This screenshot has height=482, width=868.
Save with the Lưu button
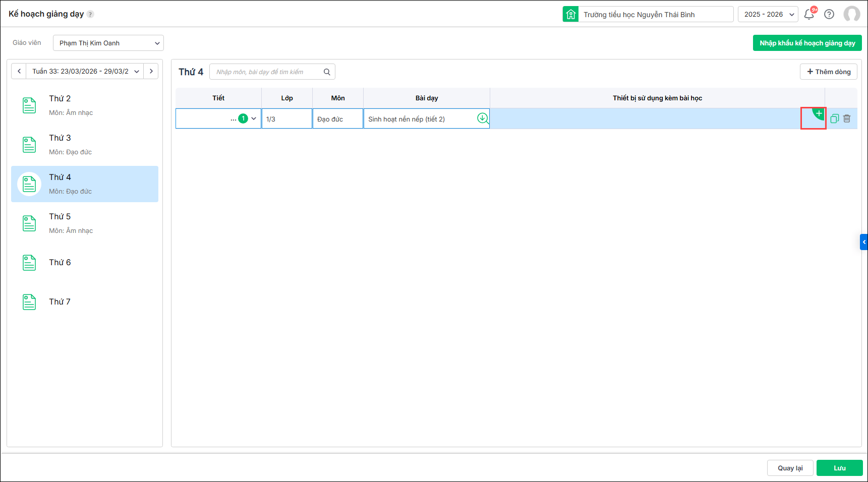pyautogui.click(x=840, y=468)
